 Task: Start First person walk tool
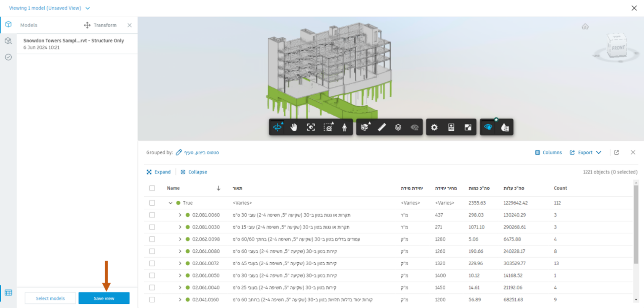345,127
